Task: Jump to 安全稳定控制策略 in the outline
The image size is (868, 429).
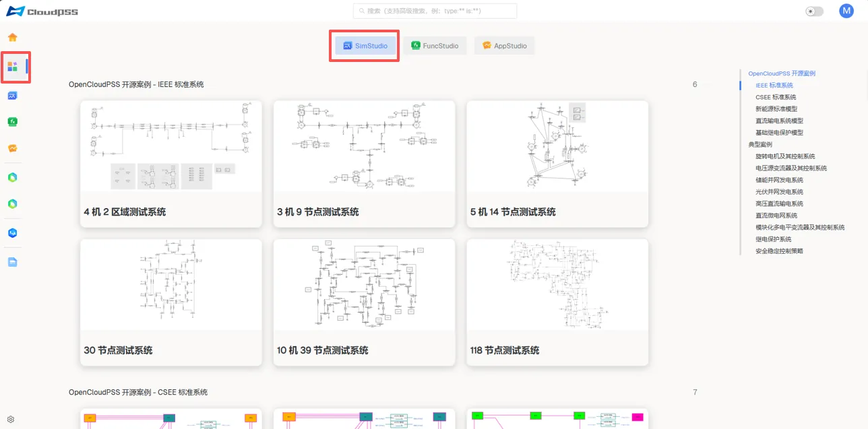Action: (779, 251)
